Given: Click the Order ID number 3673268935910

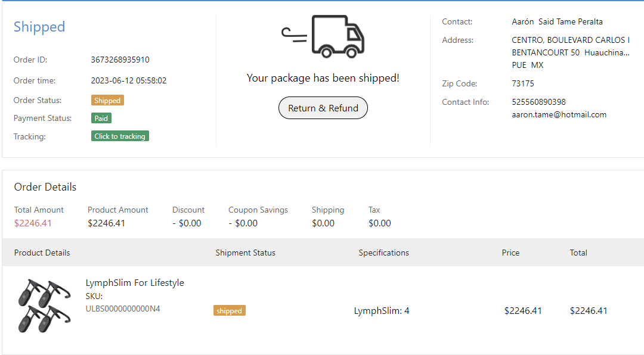Looking at the screenshot, I should pyautogui.click(x=120, y=60).
